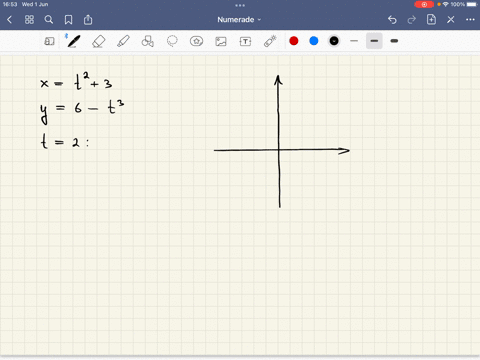Select the thinnest stroke width

pyautogui.click(x=354, y=41)
